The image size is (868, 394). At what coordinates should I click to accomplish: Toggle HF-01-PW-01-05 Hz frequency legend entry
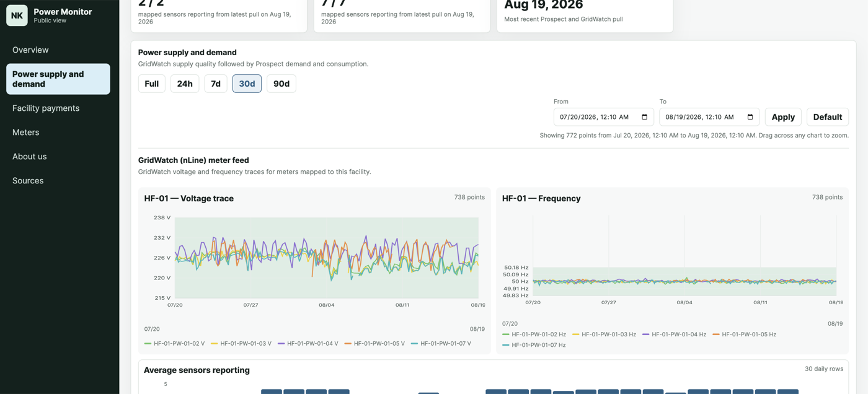click(x=745, y=335)
